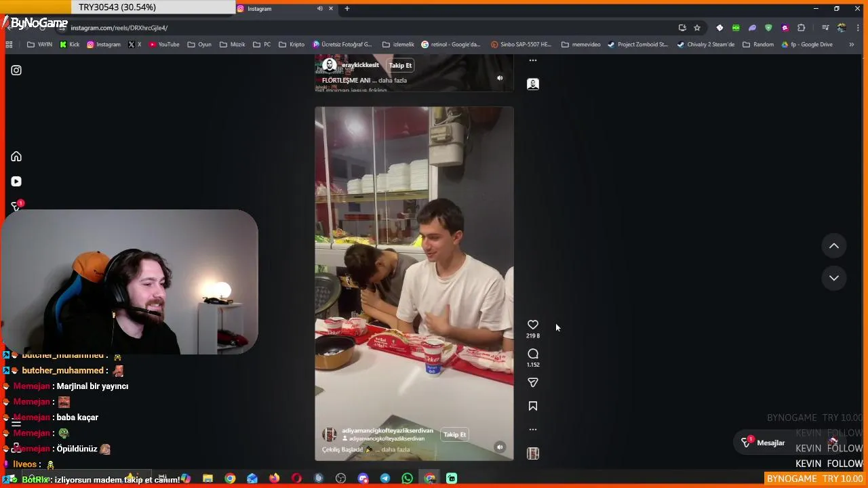The width and height of the screenshot is (868, 488).
Task: Open the Sinbo SAP-5507 bookmark
Action: pyautogui.click(x=521, y=45)
